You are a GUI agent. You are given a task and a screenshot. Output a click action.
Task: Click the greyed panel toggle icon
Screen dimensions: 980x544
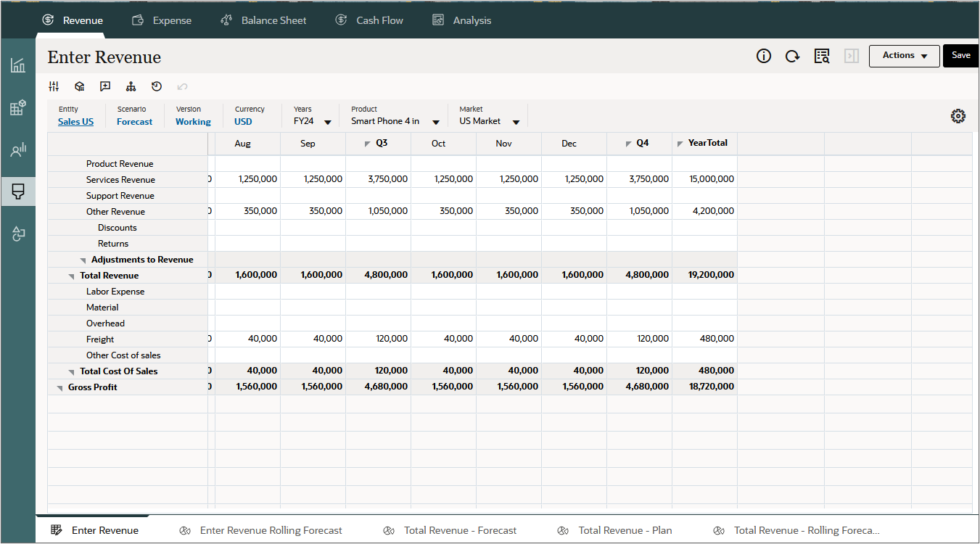click(852, 56)
